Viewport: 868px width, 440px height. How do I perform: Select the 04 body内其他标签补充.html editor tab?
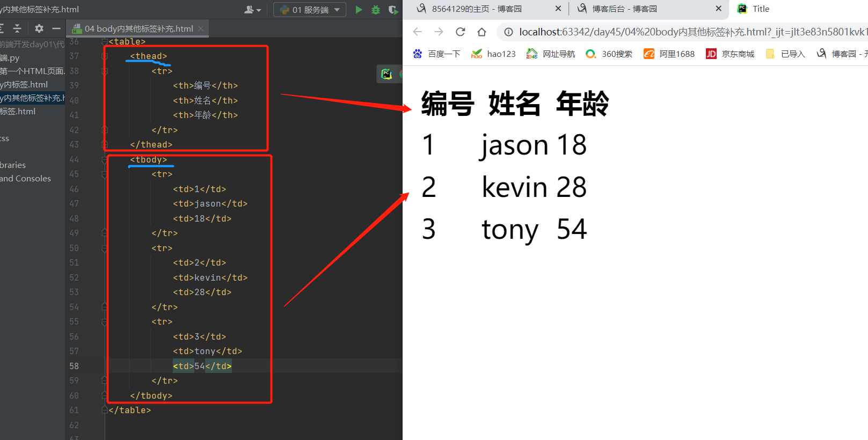pyautogui.click(x=137, y=28)
